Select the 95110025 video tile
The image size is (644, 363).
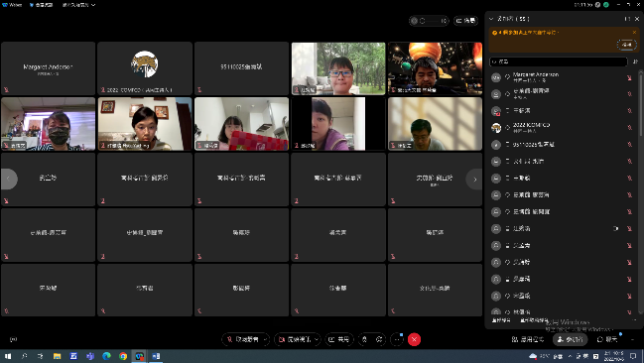point(241,68)
